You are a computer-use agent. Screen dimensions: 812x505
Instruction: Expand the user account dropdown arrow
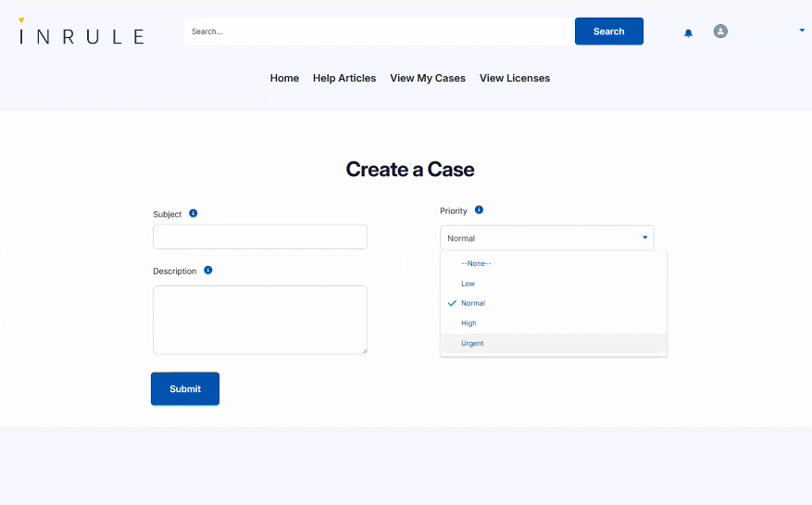801,31
